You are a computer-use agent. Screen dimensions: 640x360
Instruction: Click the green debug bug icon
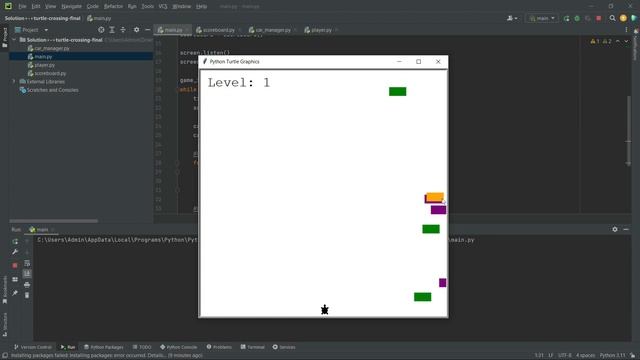pos(577,18)
